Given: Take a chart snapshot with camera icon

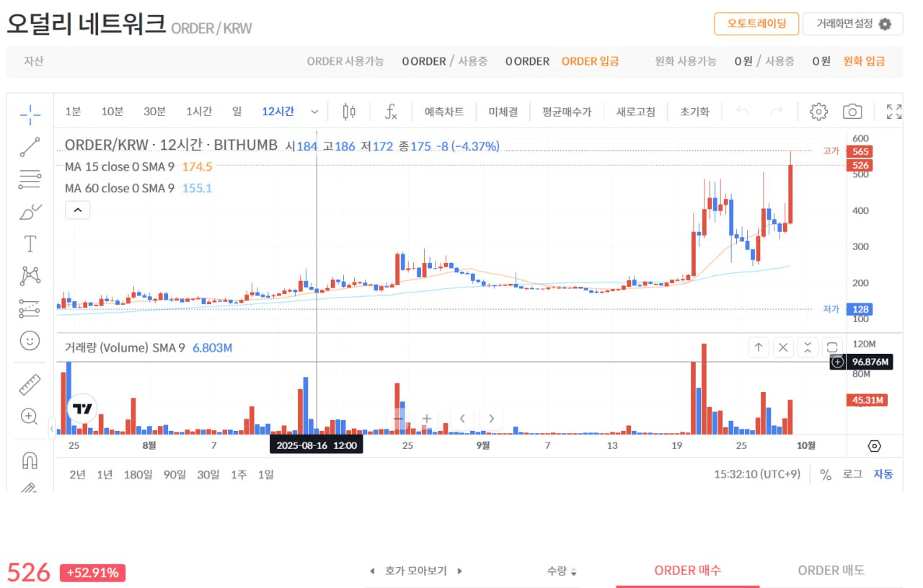Looking at the screenshot, I should point(853,112).
